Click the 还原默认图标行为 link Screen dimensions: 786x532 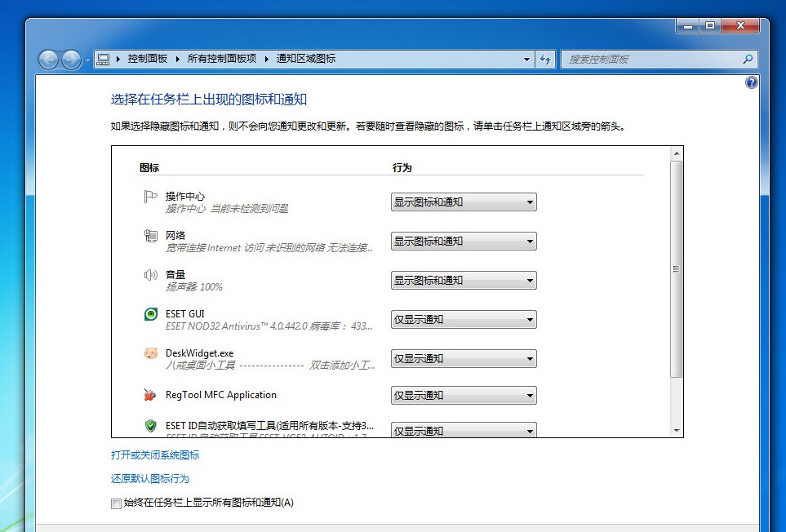coord(150,479)
